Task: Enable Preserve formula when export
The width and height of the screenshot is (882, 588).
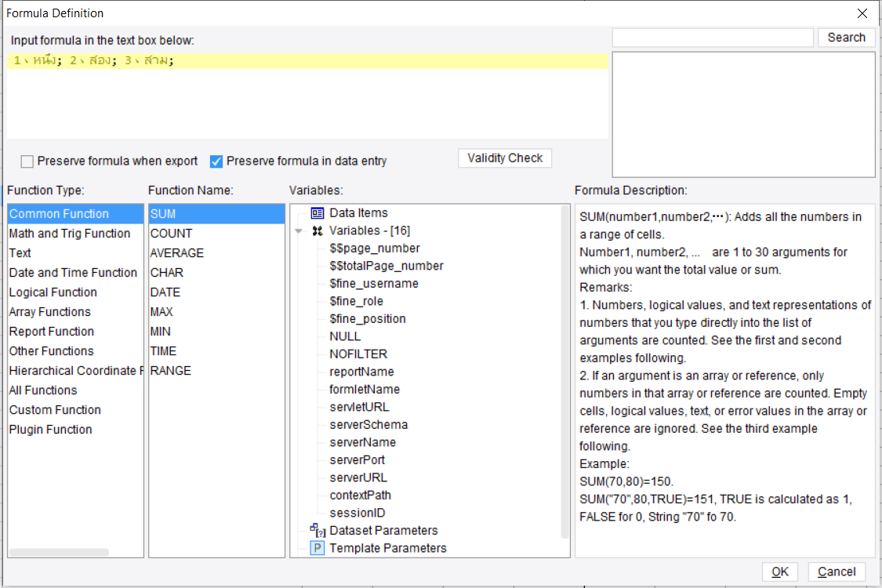Action: 27,161
